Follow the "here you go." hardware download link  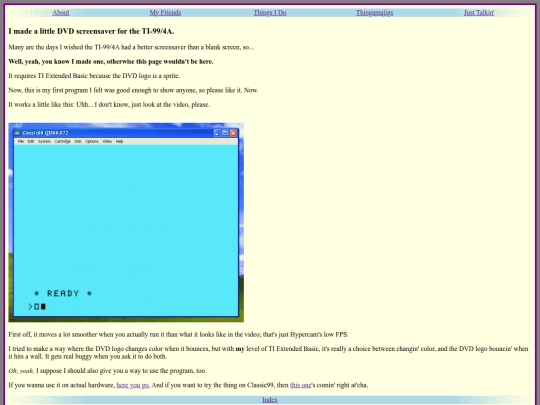(133, 385)
